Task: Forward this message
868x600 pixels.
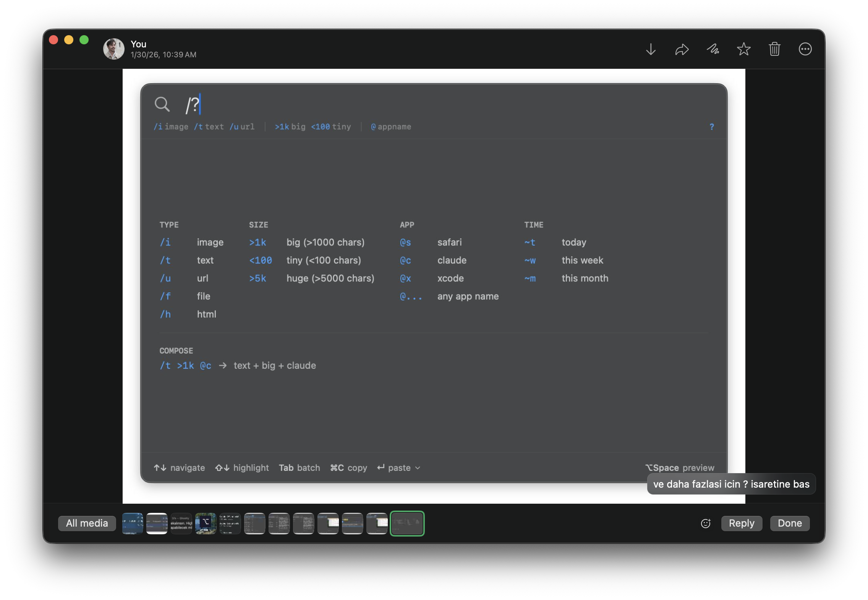Action: (x=682, y=49)
